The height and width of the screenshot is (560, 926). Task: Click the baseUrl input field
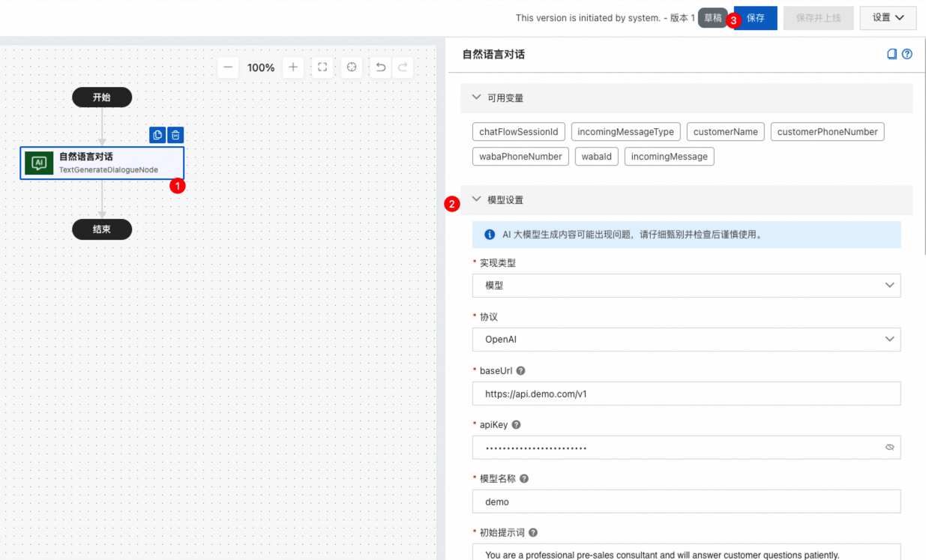click(x=686, y=394)
